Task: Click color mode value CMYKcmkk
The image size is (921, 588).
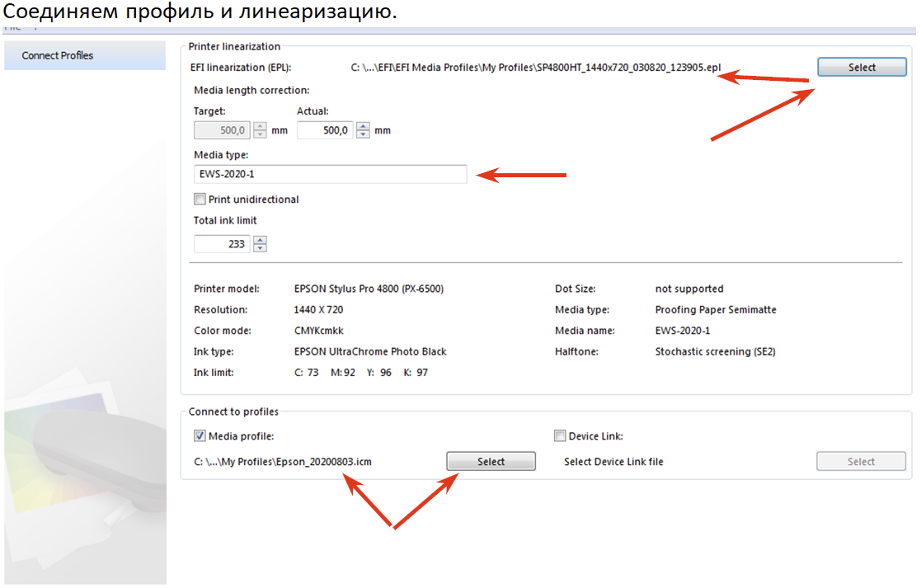Action: [319, 331]
